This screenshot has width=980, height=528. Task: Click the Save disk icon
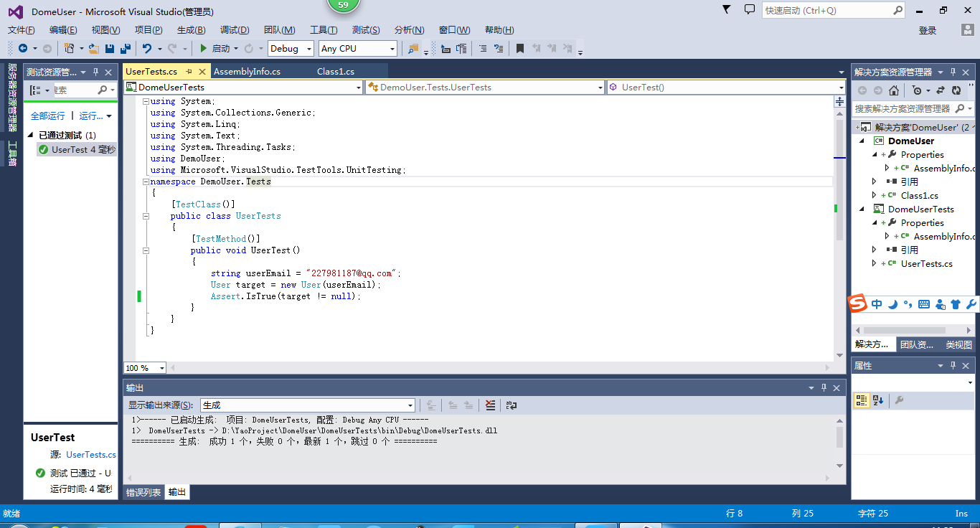(110, 49)
